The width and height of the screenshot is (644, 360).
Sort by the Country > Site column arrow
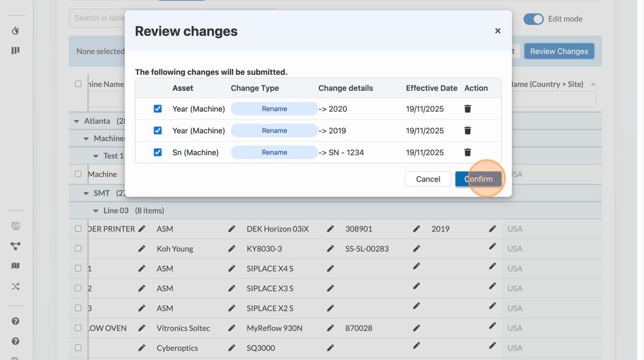pyautogui.click(x=593, y=84)
